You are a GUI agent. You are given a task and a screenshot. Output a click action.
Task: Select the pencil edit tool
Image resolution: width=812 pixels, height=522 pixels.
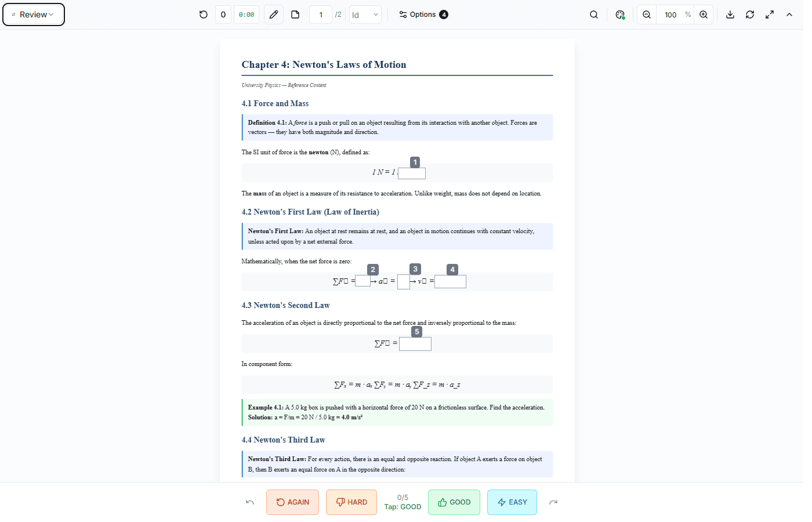pyautogui.click(x=274, y=14)
